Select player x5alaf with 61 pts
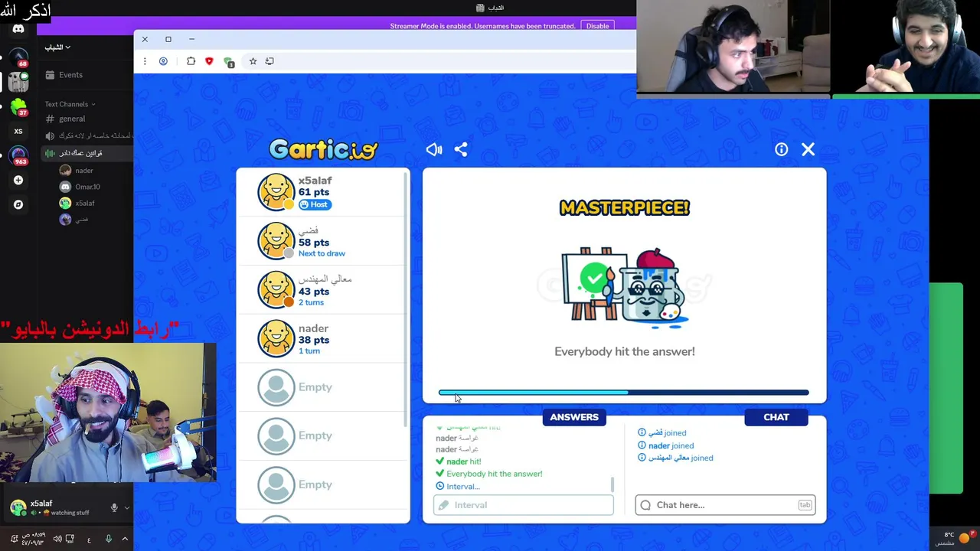The image size is (980, 551). [x=320, y=192]
